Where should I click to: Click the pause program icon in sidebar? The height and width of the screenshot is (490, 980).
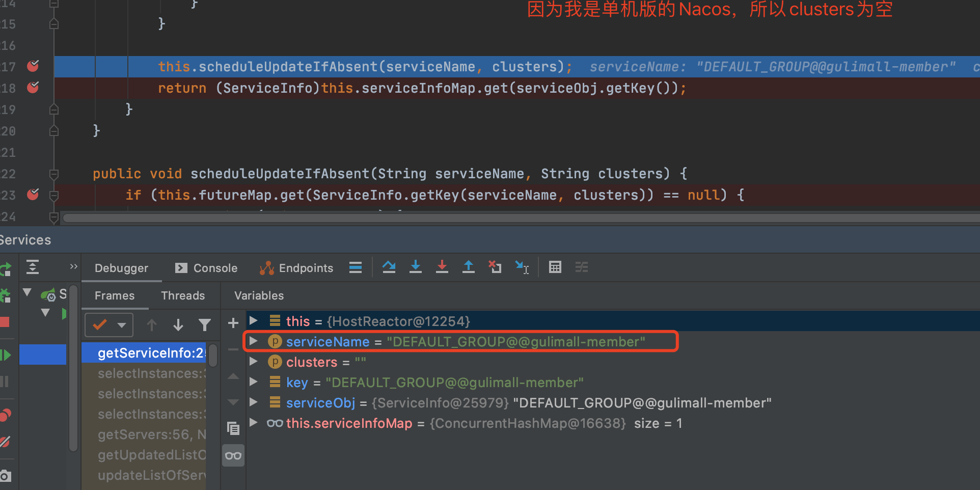pos(5,382)
